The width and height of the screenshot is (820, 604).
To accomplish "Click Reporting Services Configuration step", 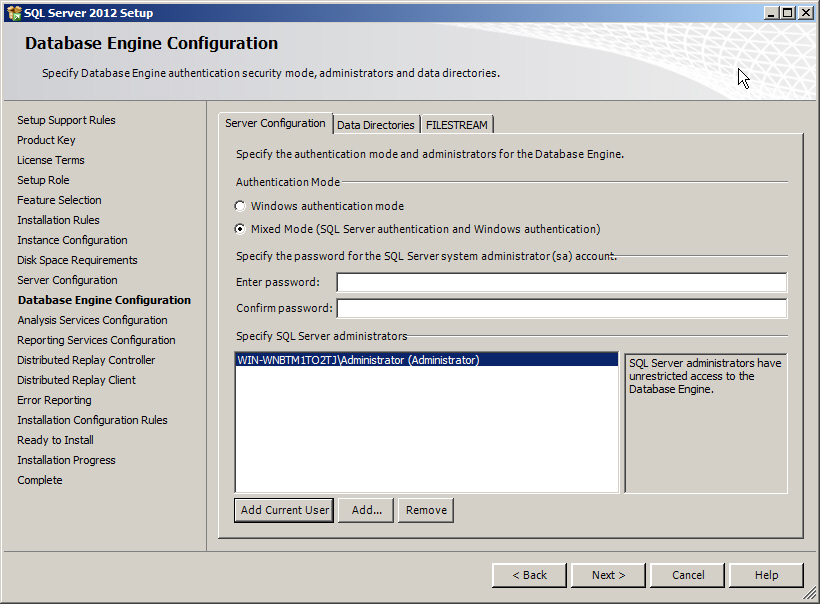I will click(x=96, y=340).
